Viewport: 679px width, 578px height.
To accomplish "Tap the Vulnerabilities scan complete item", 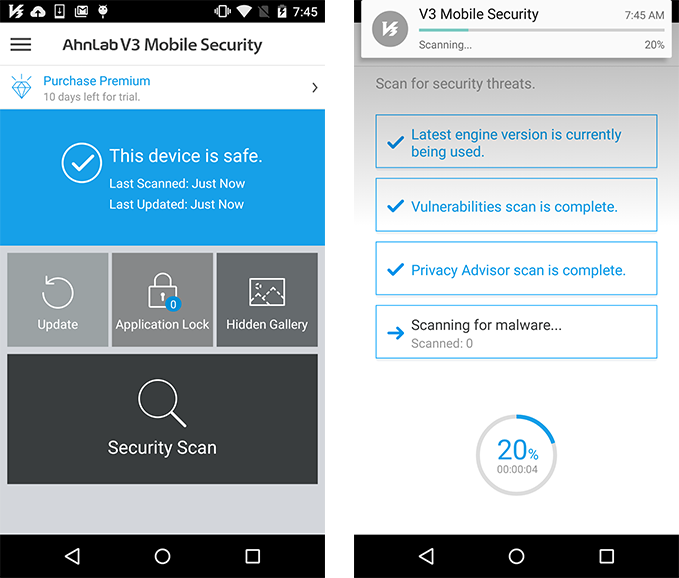I will (x=516, y=205).
